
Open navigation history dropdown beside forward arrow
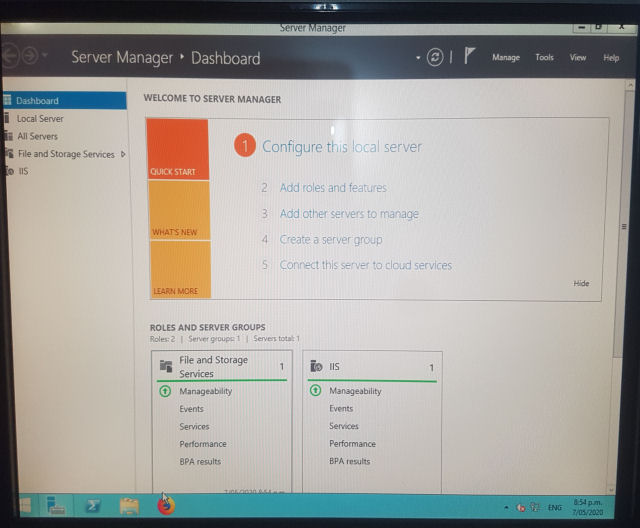click(44, 55)
